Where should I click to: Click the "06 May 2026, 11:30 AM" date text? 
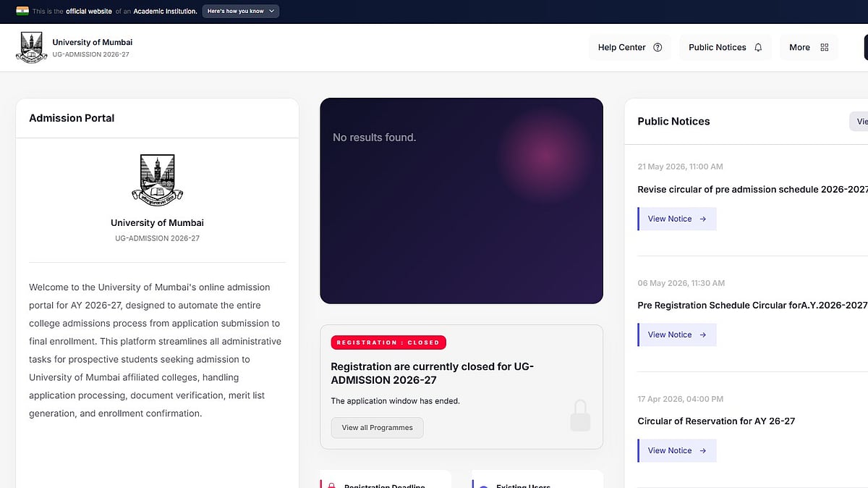[x=681, y=283]
